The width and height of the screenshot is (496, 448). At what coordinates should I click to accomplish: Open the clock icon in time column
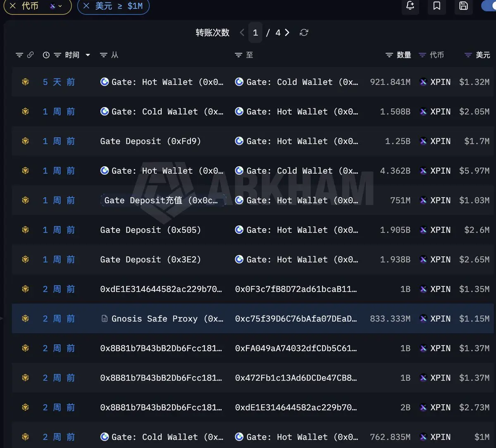[46, 55]
